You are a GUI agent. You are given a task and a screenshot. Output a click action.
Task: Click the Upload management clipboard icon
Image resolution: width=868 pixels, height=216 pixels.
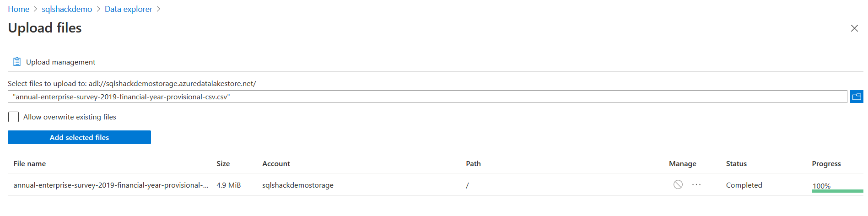point(17,62)
